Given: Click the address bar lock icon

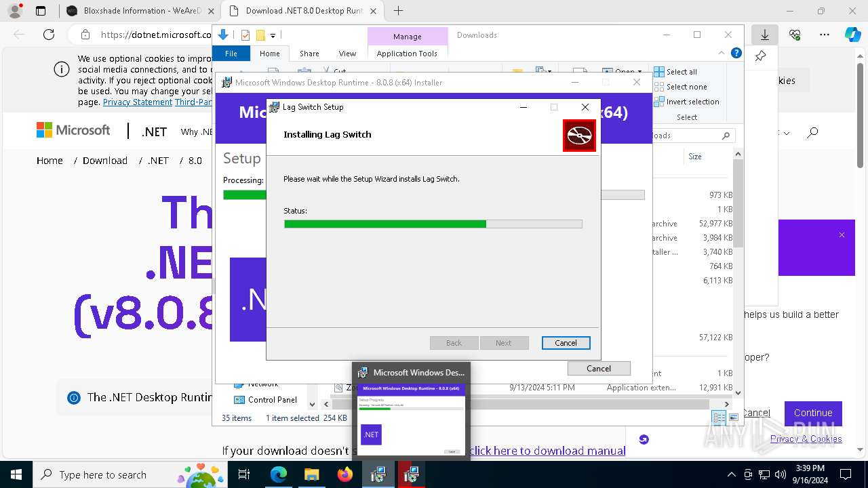Looking at the screenshot, I should coord(85,35).
